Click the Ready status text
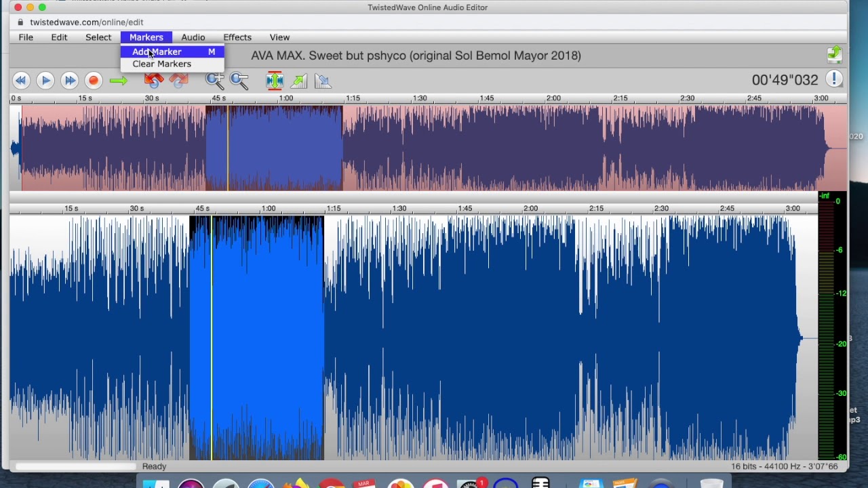This screenshot has height=488, width=868. (x=154, y=466)
